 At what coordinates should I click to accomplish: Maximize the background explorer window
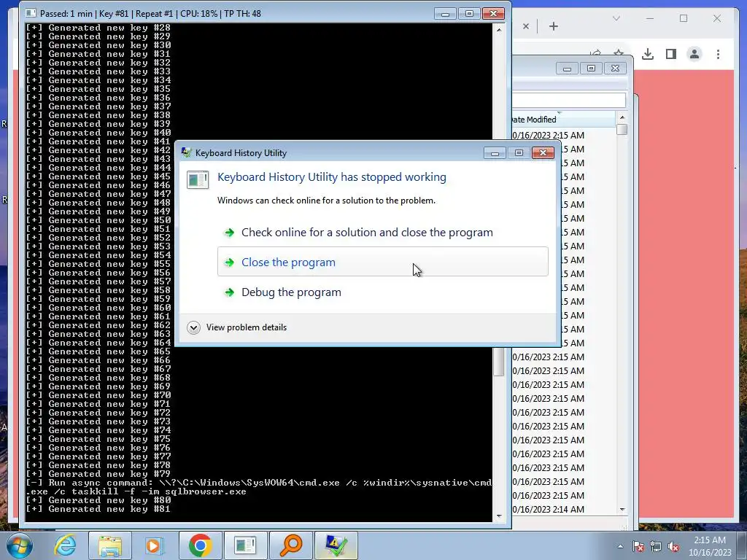(591, 69)
